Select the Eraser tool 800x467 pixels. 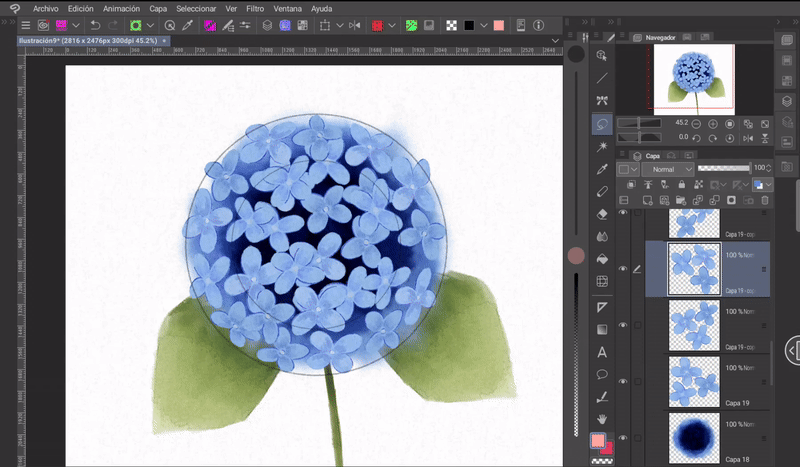tap(602, 213)
